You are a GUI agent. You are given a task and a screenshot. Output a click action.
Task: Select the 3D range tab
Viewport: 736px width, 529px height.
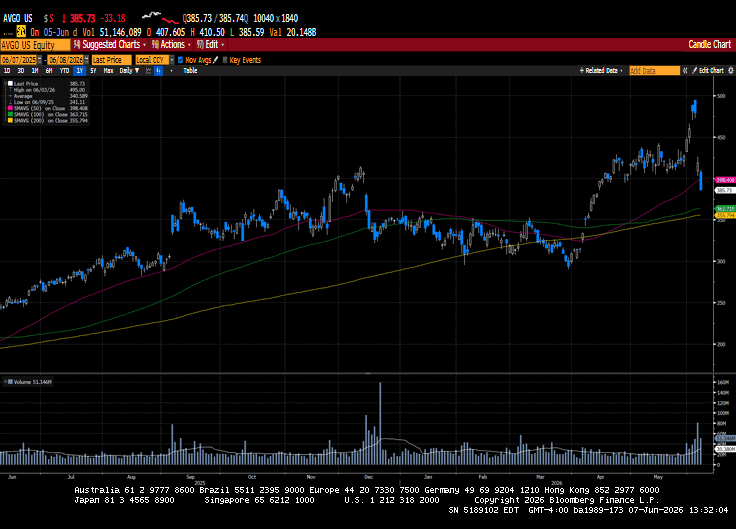point(21,70)
